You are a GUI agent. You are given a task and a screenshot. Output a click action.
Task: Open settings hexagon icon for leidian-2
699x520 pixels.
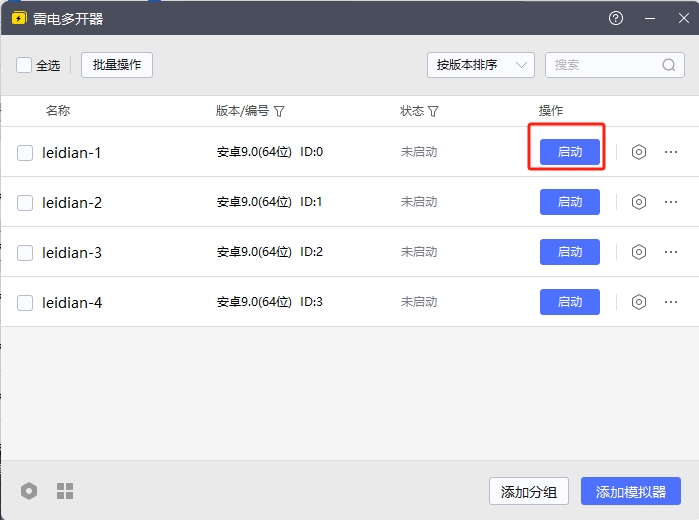638,202
